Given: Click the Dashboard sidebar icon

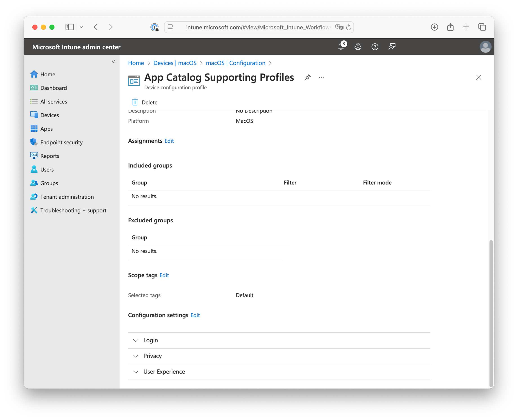Looking at the screenshot, I should point(34,88).
